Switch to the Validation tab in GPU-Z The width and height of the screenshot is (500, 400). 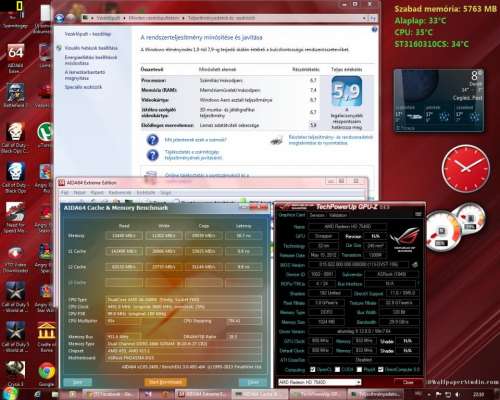click(x=337, y=215)
